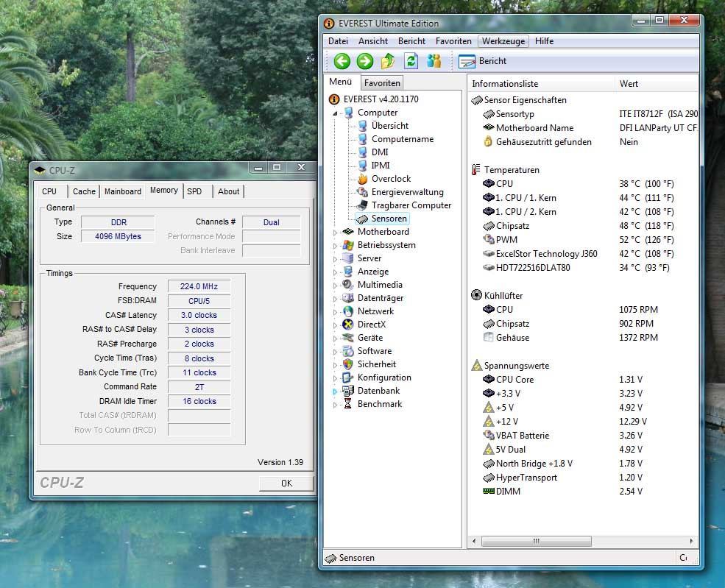Switch to the About tab in CPU-Z
This screenshot has height=588, width=725.
pyautogui.click(x=228, y=191)
